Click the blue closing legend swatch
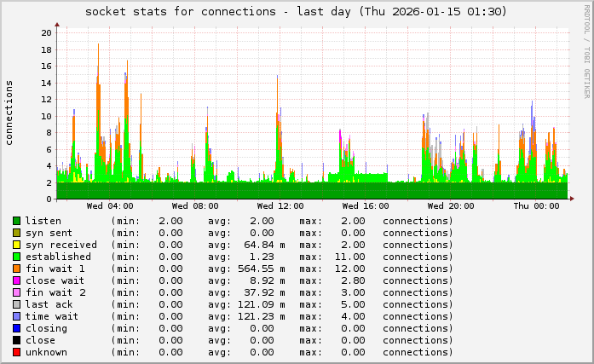This screenshot has height=364, width=594. coord(16,328)
